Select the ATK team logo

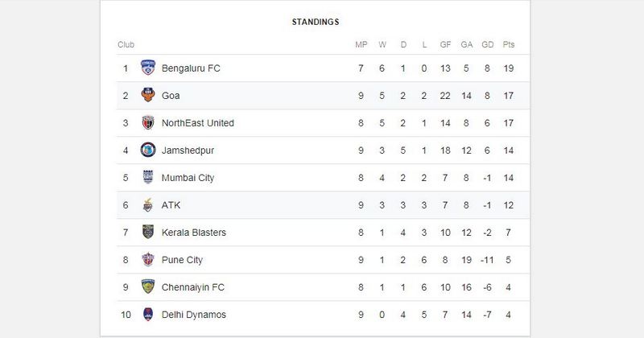148,205
